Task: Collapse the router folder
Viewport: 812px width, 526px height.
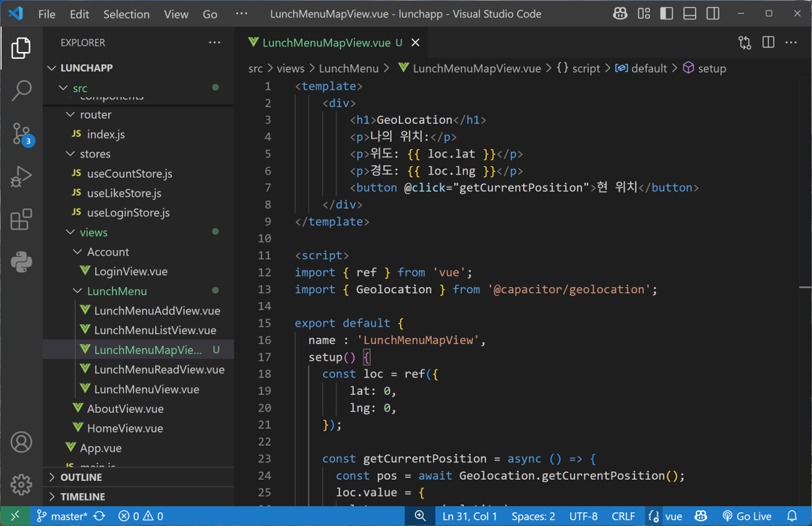Action: [x=138, y=114]
